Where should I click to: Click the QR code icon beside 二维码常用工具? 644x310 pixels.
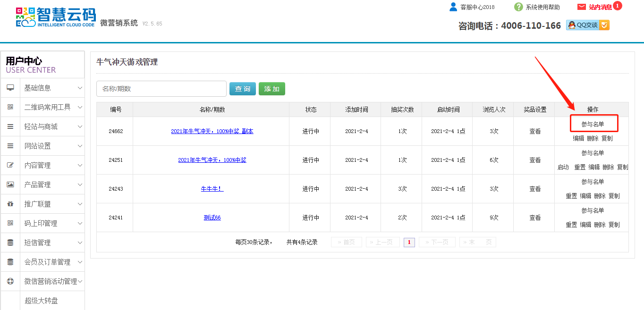[10, 107]
